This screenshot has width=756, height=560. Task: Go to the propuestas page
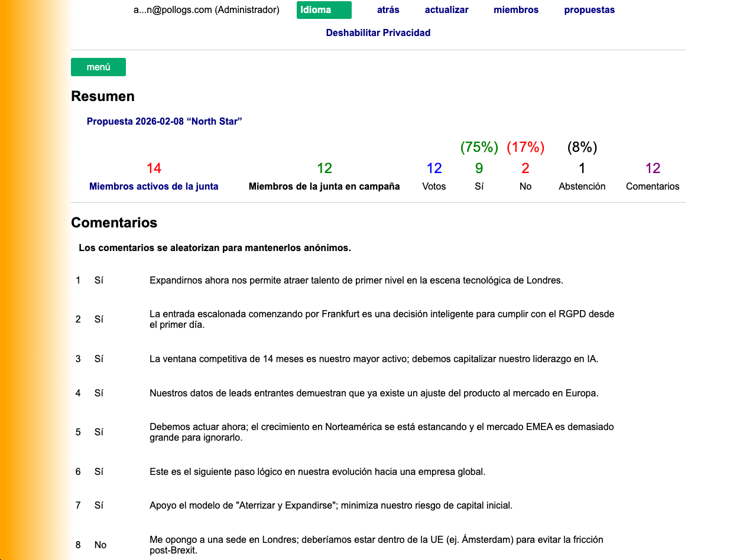pos(589,10)
